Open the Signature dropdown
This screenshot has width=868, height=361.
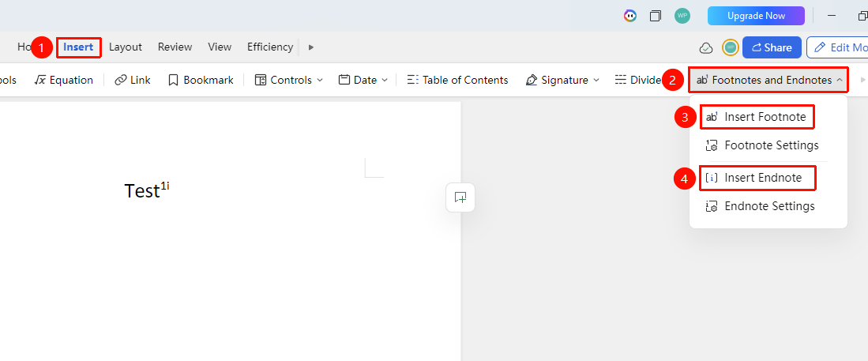pos(562,81)
